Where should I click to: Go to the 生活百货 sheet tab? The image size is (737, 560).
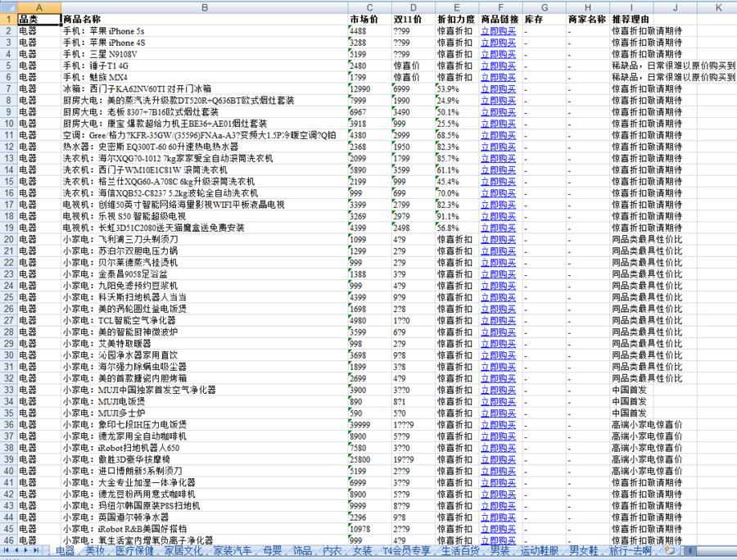point(460,550)
